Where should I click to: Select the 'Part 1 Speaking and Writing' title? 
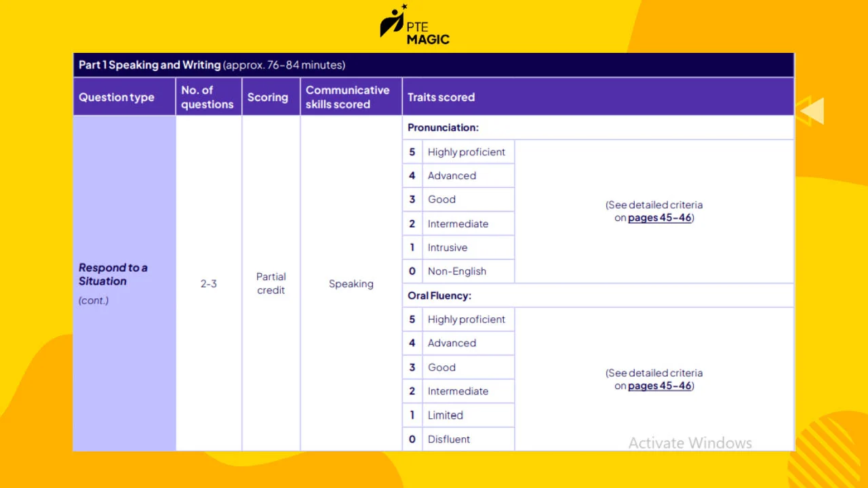(x=149, y=65)
